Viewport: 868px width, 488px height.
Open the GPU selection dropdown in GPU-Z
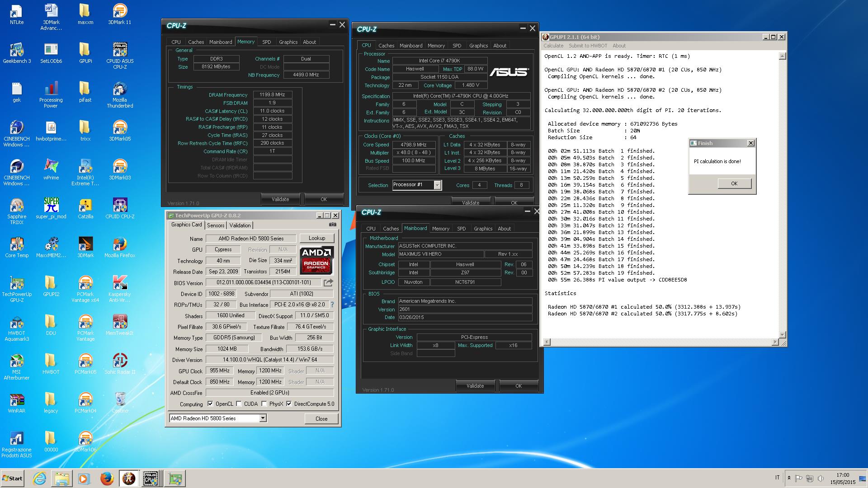[263, 418]
